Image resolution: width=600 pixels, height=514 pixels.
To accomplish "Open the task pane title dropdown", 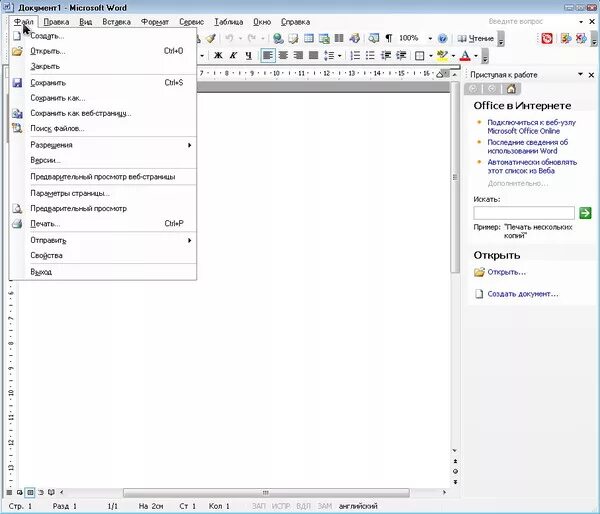I will pyautogui.click(x=580, y=74).
